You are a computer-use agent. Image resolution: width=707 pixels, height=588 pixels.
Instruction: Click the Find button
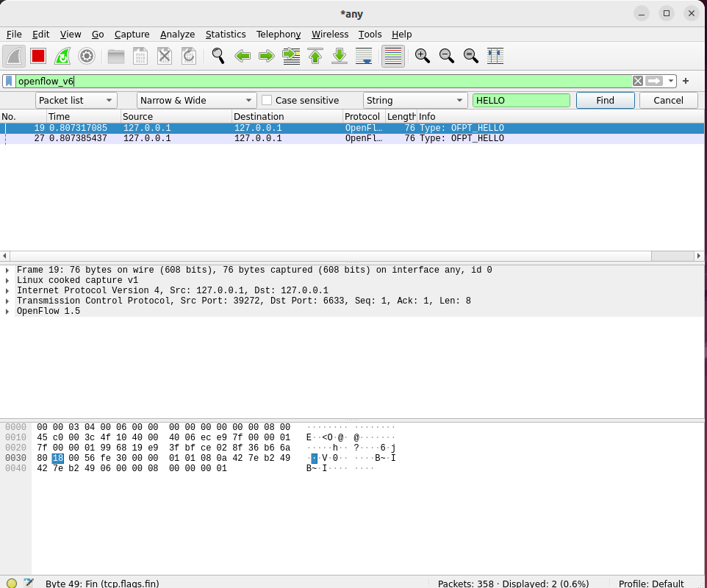click(605, 100)
